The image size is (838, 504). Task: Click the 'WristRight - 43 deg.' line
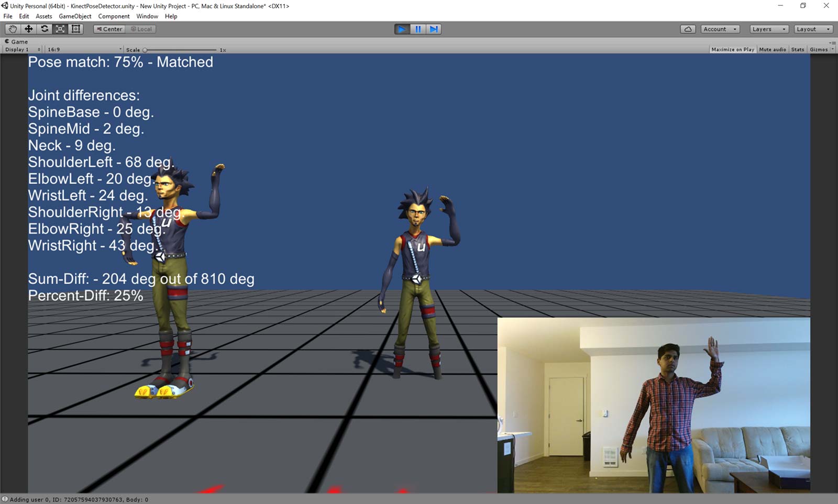93,245
